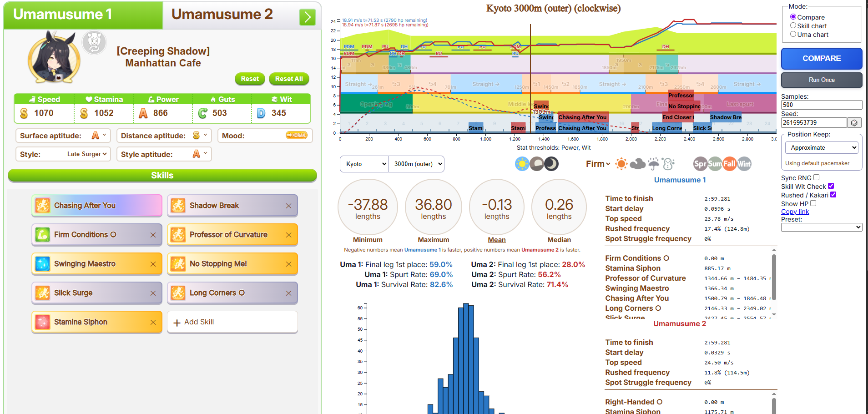Remove the No Stopping Me! skill
This screenshot has height=414, width=868.
[x=288, y=264]
